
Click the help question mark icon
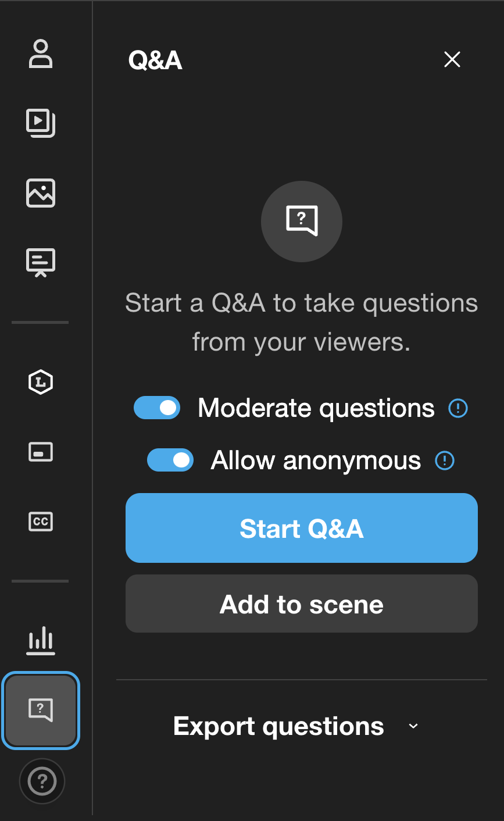tap(42, 781)
